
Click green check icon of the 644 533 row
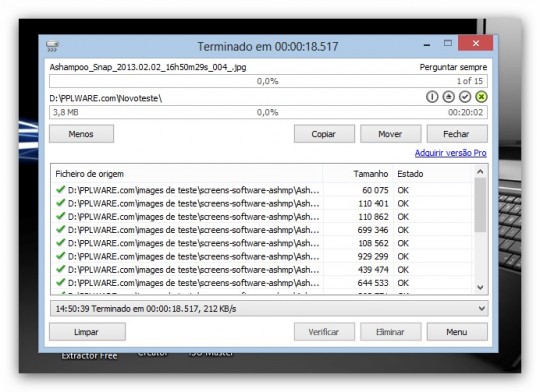pos(61,282)
